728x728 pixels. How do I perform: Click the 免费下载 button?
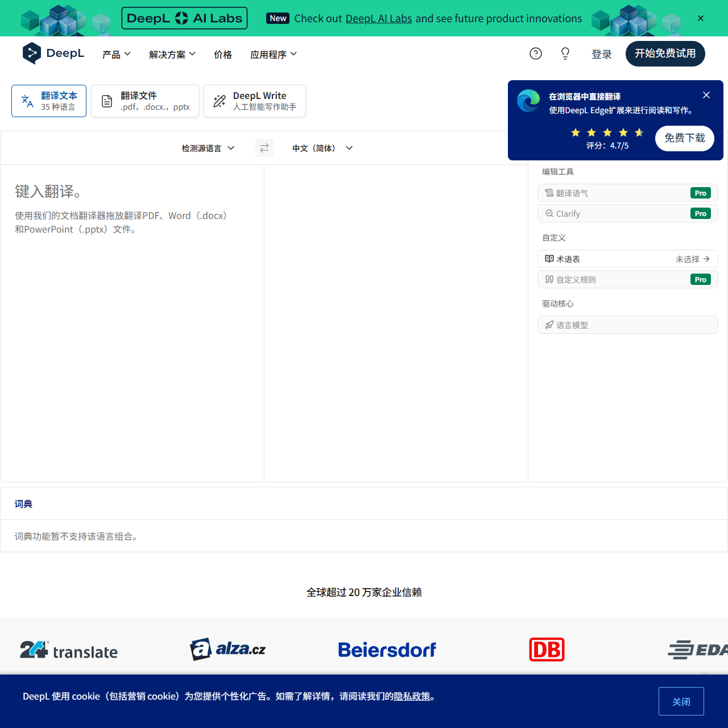(684, 138)
